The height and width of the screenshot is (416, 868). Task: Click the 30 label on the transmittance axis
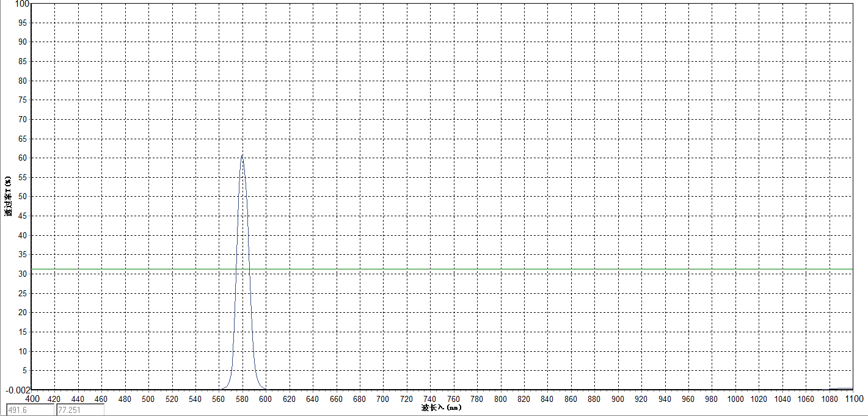[x=24, y=274]
